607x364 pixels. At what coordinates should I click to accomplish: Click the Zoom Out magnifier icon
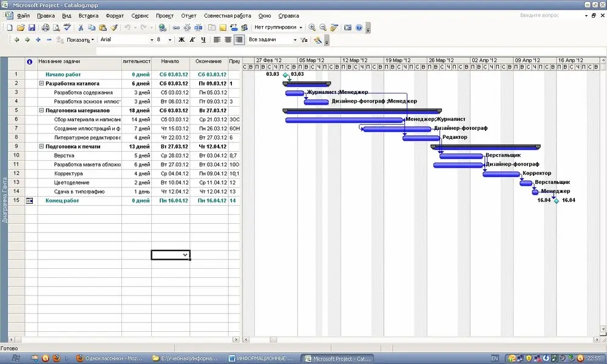(323, 27)
